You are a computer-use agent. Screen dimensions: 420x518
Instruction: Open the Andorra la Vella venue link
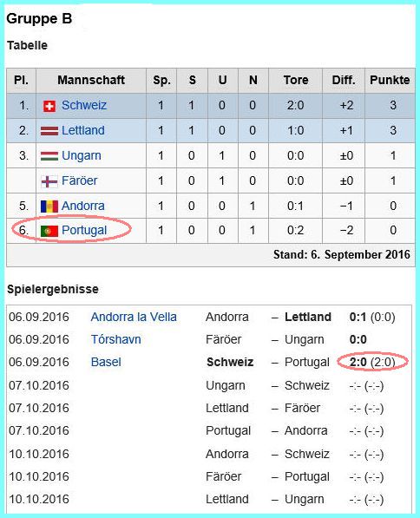coord(134,318)
